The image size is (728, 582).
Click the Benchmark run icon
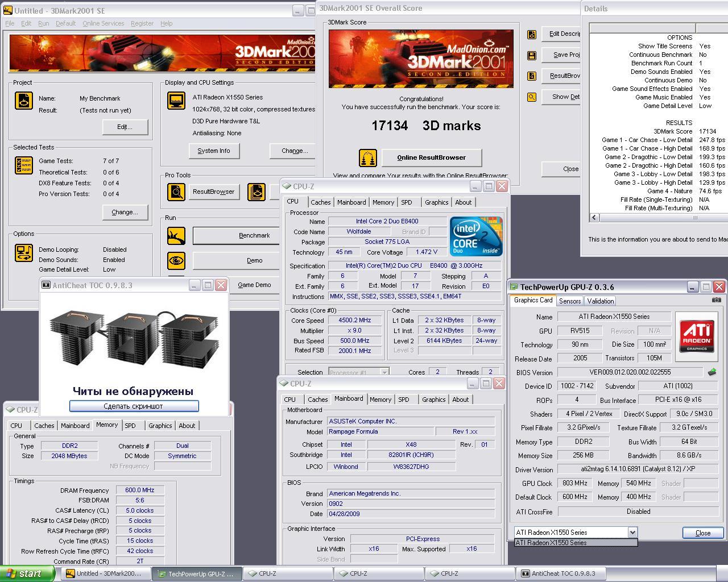tap(176, 235)
